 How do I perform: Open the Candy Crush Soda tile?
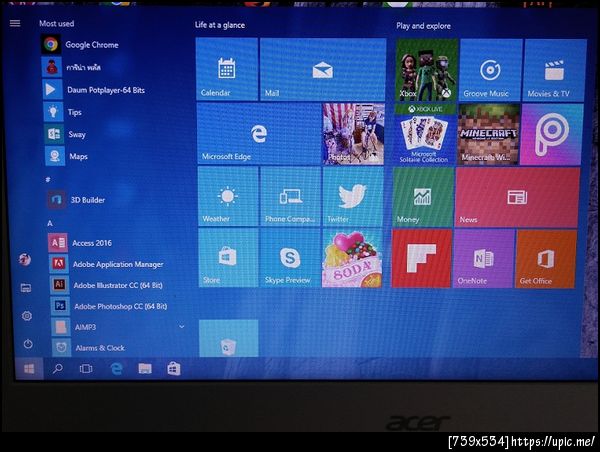352,258
